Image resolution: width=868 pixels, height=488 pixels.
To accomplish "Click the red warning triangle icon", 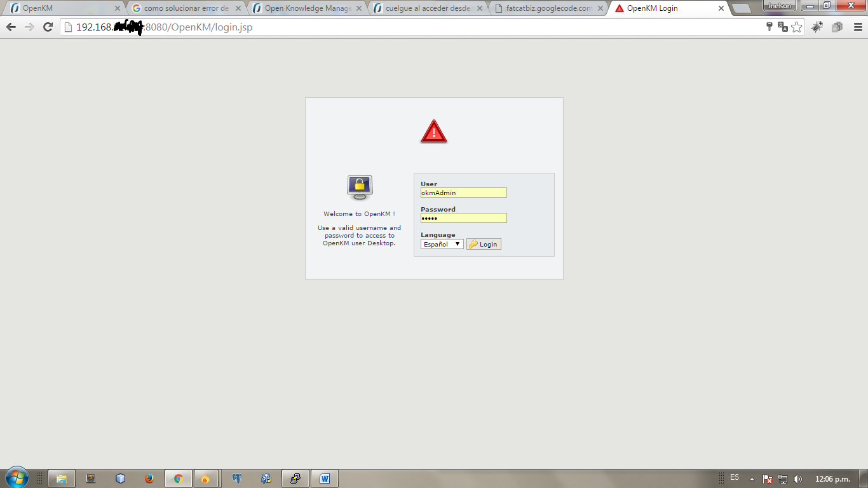I will pos(434,132).
